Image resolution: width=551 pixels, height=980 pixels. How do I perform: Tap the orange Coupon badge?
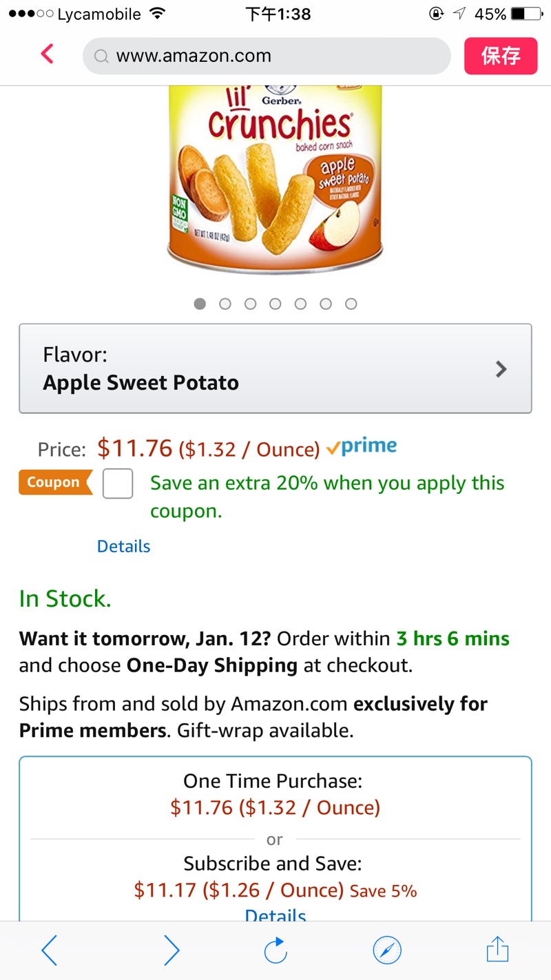coord(54,483)
